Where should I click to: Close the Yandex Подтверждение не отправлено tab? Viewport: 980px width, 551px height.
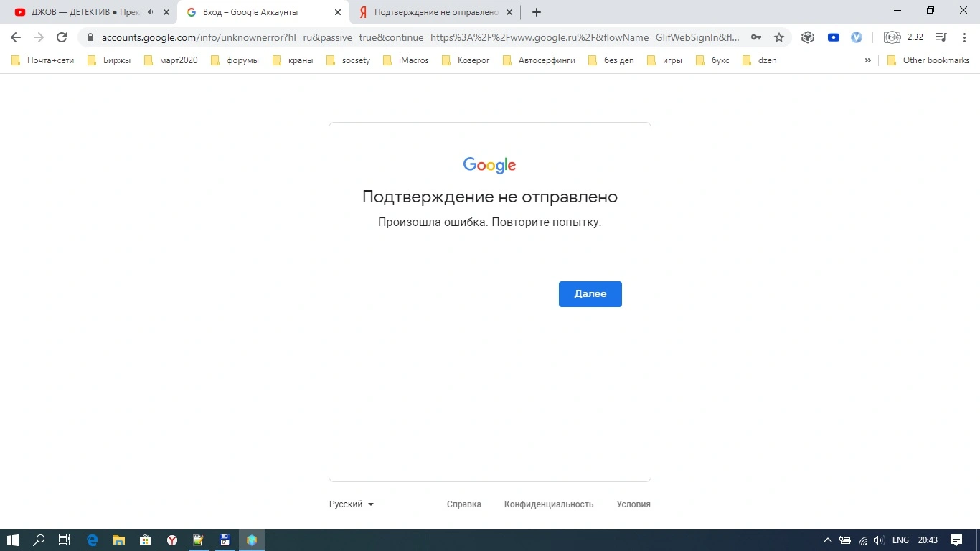tap(511, 12)
